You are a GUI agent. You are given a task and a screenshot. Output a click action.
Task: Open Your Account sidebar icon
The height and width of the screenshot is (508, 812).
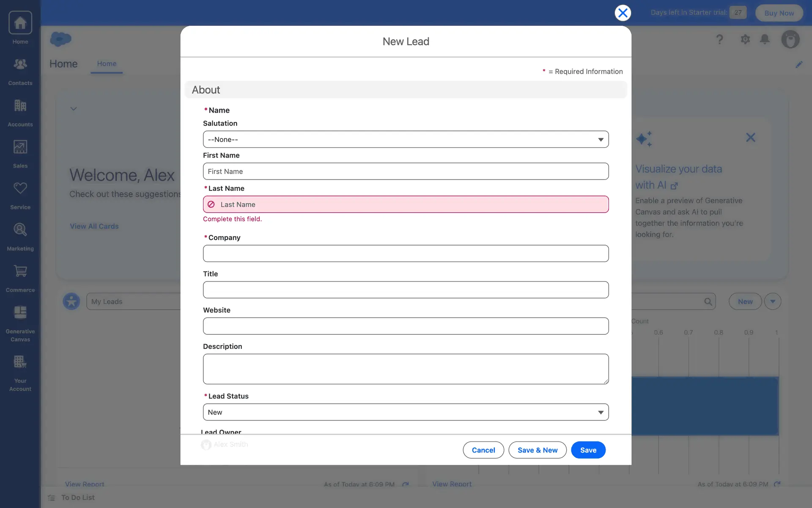coord(20,373)
